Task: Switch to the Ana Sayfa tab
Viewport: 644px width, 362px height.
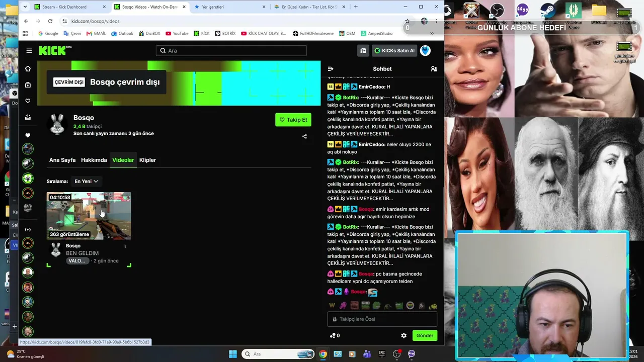Action: click(x=62, y=160)
